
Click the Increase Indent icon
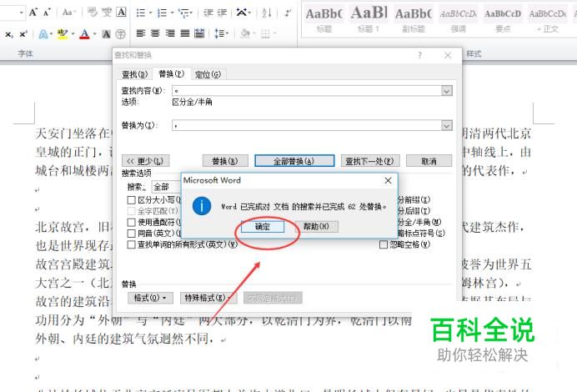[x=222, y=13]
